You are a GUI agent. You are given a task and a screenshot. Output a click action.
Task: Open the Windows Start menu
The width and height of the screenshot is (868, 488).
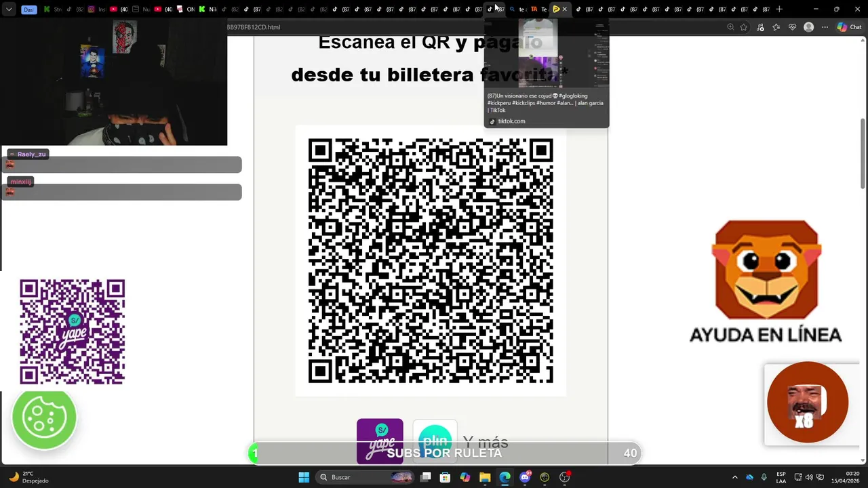(304, 477)
